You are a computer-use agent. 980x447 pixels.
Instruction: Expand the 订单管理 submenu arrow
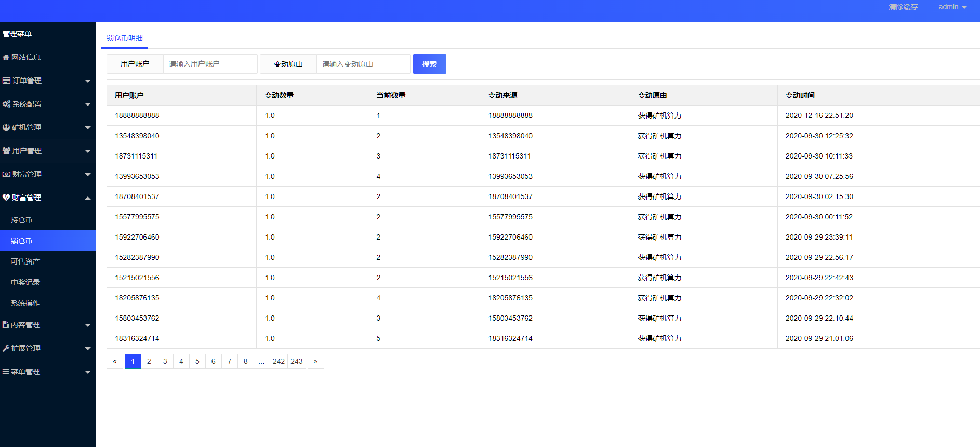click(87, 81)
